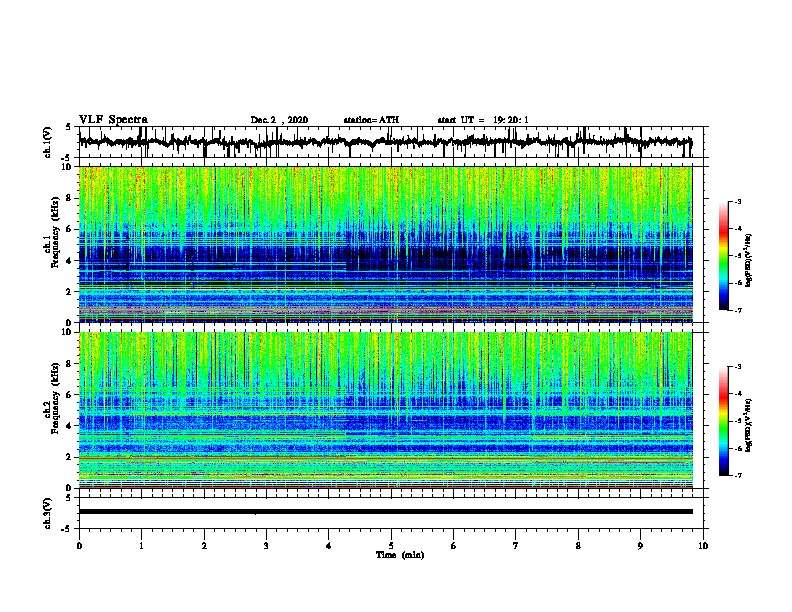Image resolution: width=792 pixels, height=612 pixels.
Task: Click the "2" tick on ch.2 frequency axis
Action: 70,457
